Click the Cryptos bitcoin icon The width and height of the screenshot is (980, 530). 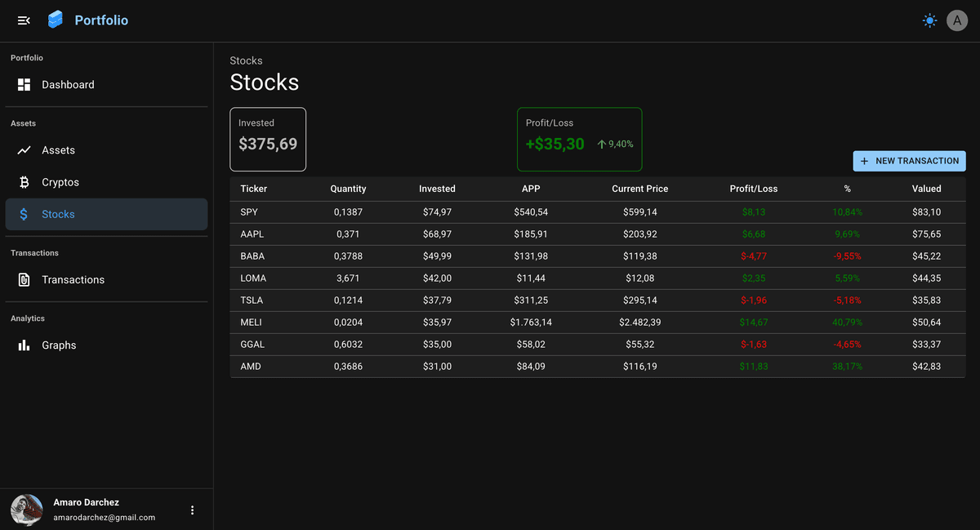click(24, 182)
